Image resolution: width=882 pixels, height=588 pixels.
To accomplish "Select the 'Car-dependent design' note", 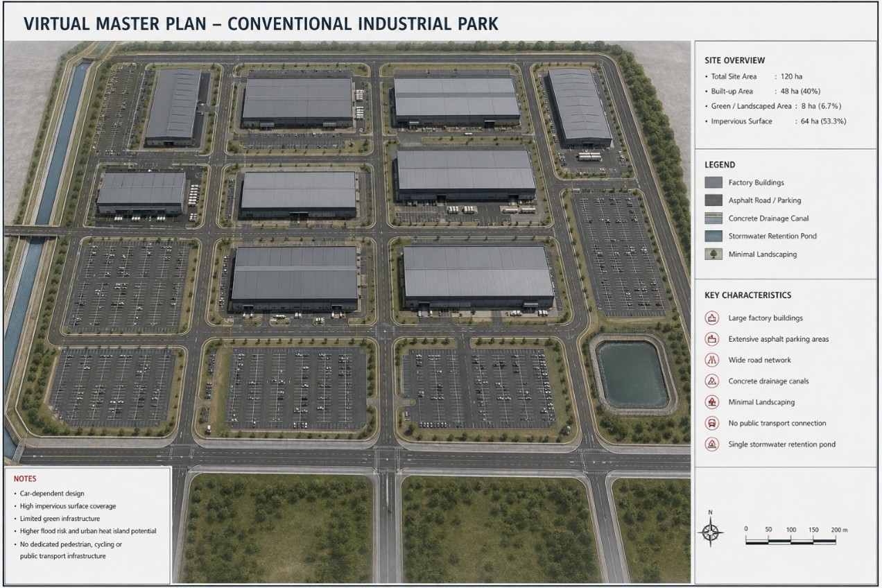I will tap(52, 494).
